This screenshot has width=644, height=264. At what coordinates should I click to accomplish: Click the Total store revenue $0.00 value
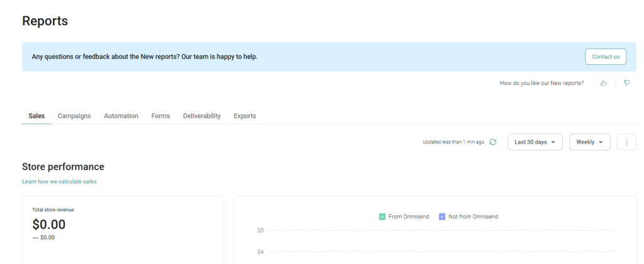pos(48,224)
